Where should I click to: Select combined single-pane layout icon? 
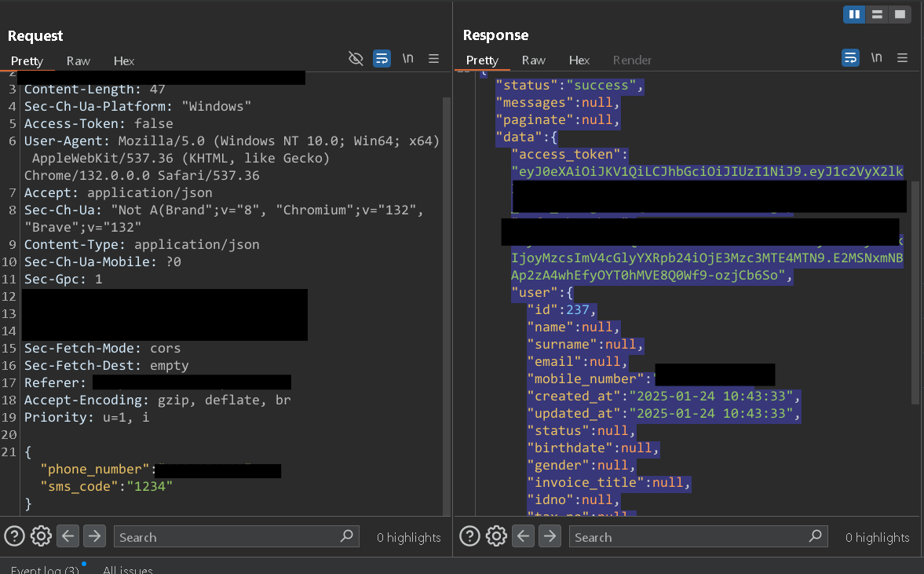(900, 14)
